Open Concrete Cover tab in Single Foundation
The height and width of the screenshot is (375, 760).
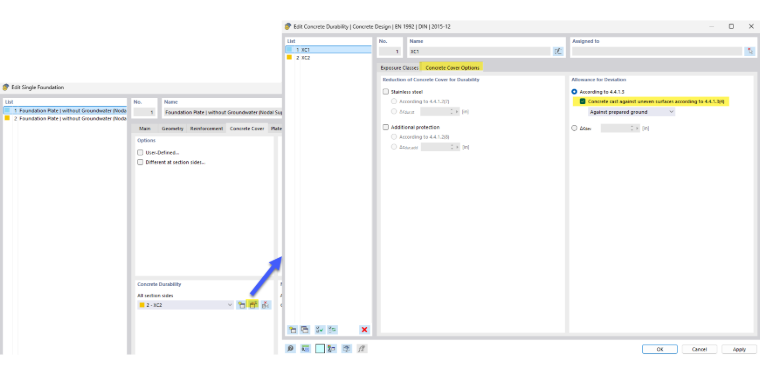tap(247, 129)
